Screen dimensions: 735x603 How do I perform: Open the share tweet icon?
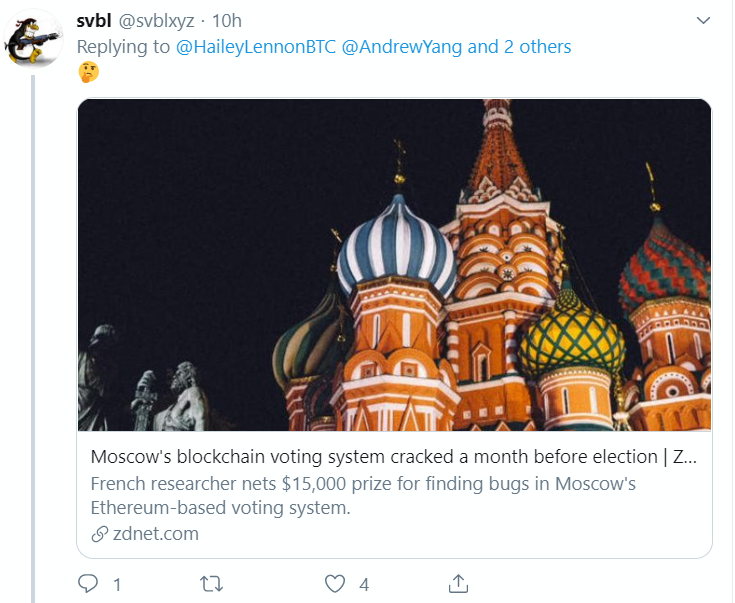point(458,584)
